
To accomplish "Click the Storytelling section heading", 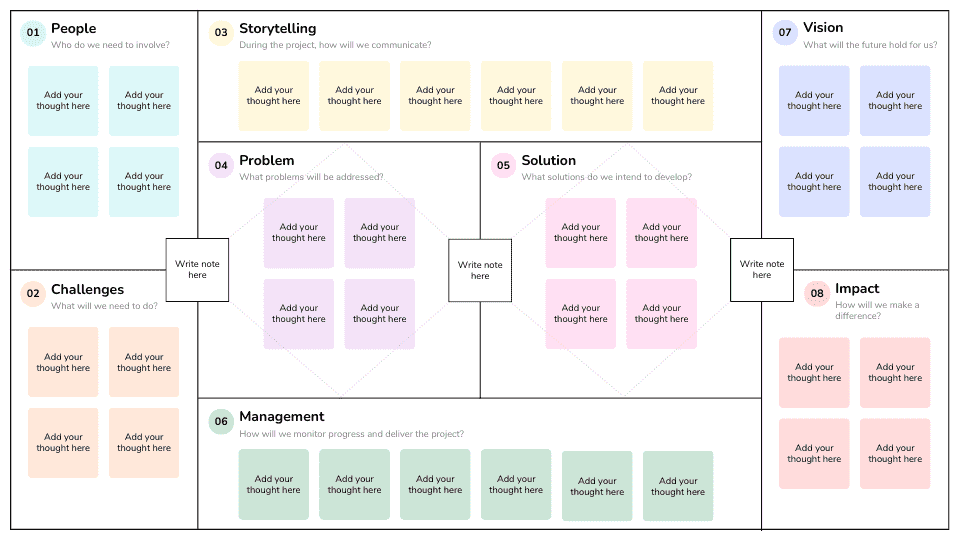I will point(277,29).
